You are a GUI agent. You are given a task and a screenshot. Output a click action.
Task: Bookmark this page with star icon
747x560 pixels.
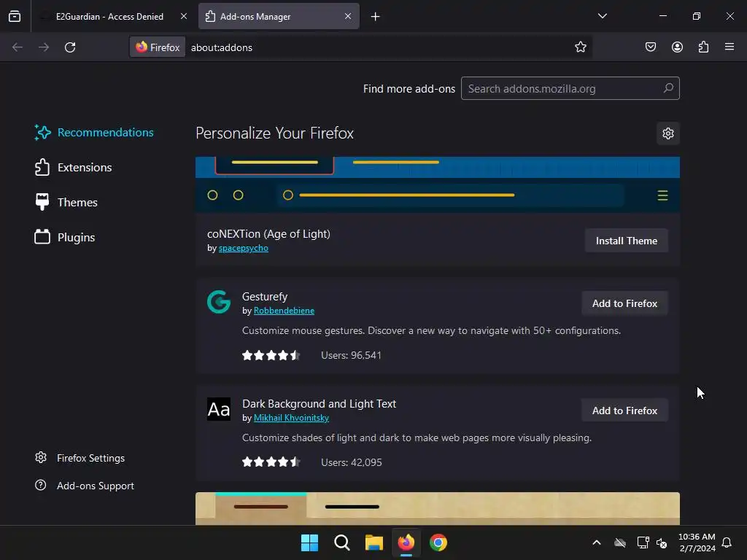(x=580, y=47)
